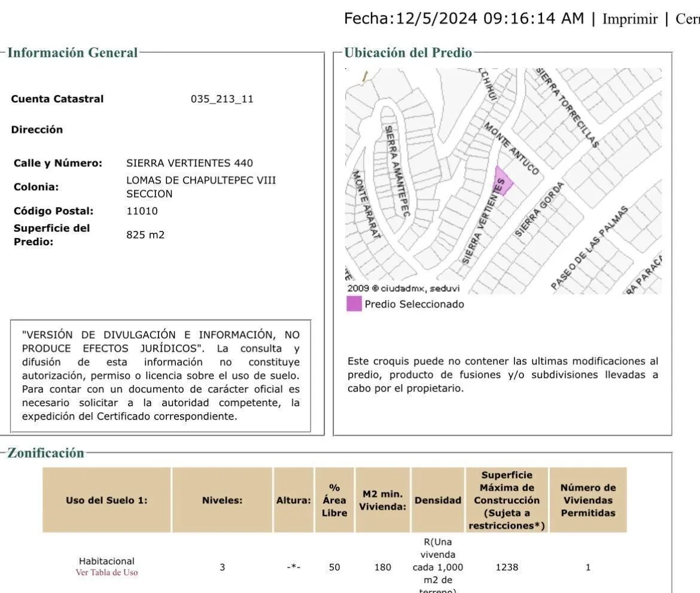Click the purple highlighted parcel on the map

(x=503, y=181)
